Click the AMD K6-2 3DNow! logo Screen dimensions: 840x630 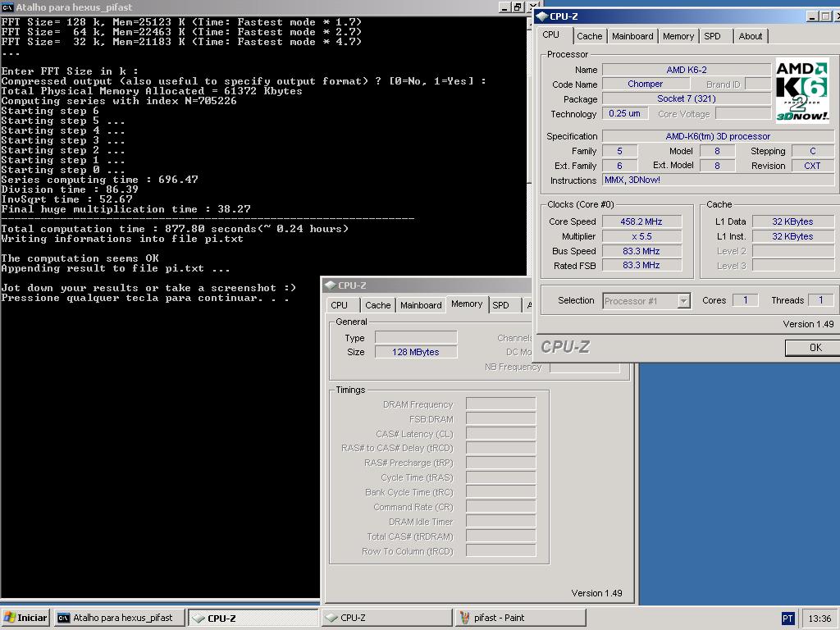pos(802,90)
